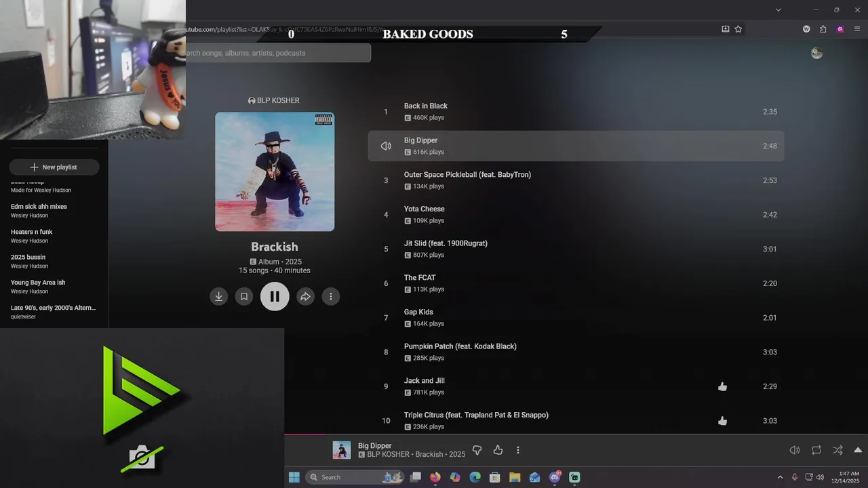Dislike Big Dipper in player bar

477,450
